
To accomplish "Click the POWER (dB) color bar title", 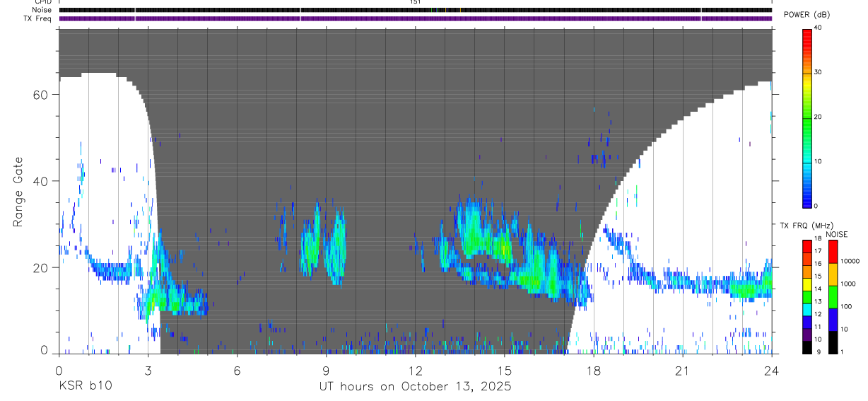I will 807,15.
